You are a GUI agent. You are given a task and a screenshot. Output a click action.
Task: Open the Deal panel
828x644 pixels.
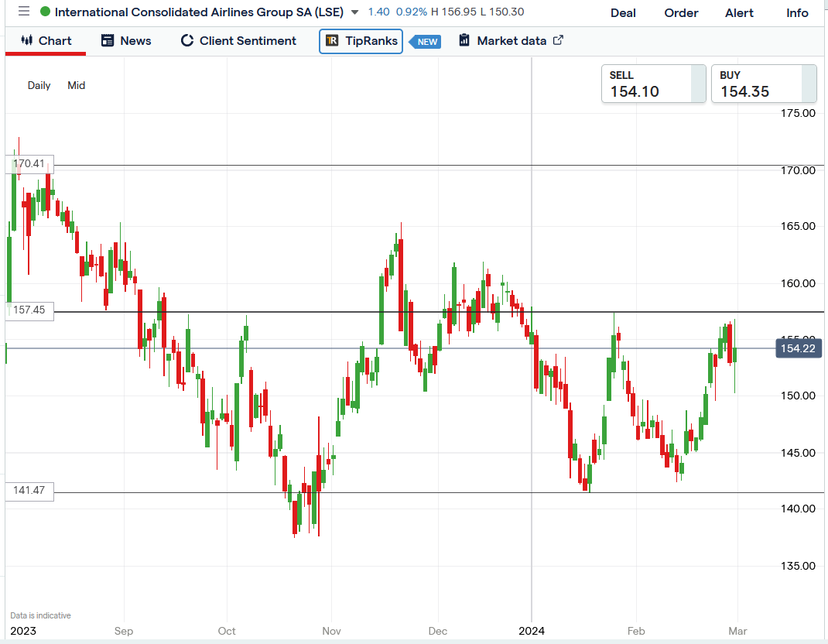point(623,12)
